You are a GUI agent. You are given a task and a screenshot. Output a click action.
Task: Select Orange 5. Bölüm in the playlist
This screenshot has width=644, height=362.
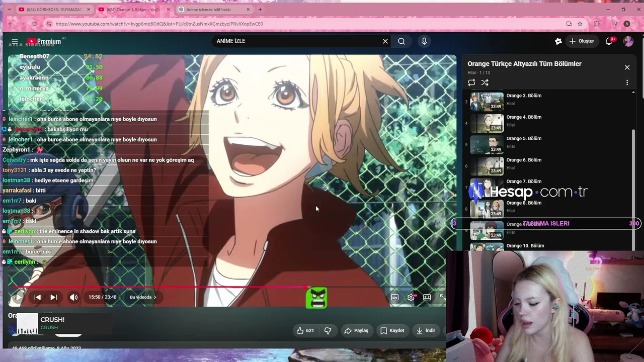click(x=547, y=144)
